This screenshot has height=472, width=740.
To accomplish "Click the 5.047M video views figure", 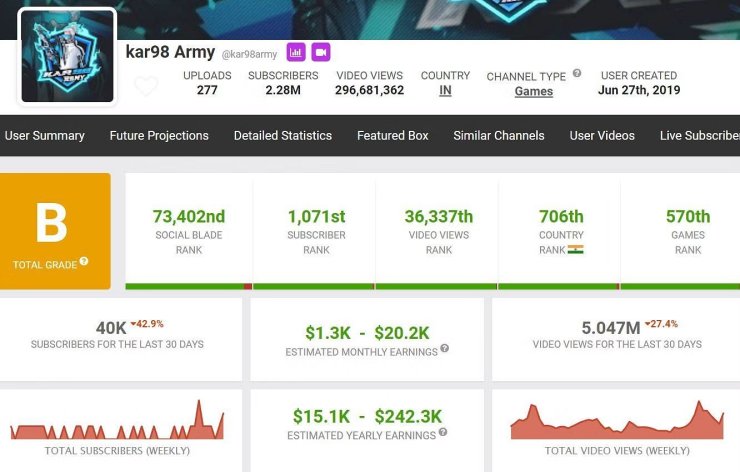I will [x=611, y=328].
